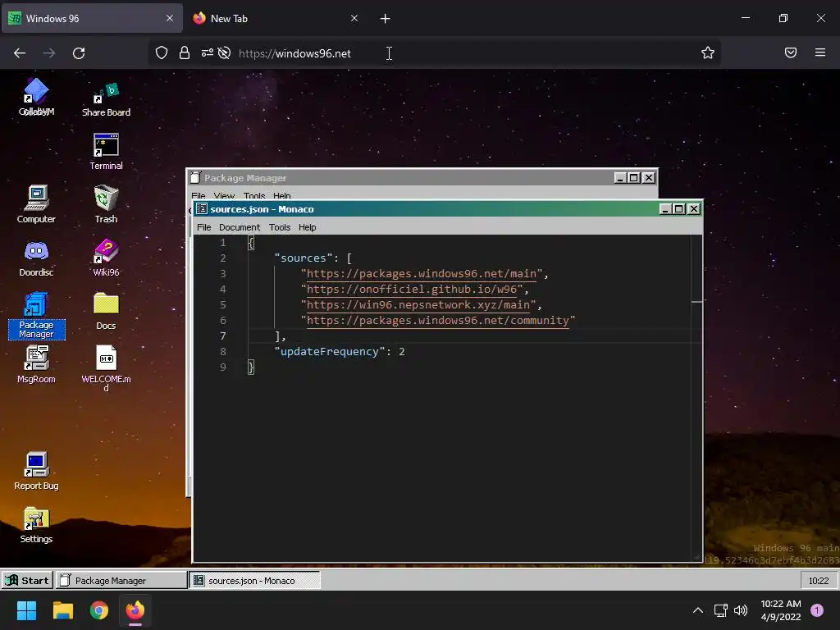This screenshot has width=840, height=630.
Task: Click the "updateFrequency" key in the editor
Action: pos(330,351)
